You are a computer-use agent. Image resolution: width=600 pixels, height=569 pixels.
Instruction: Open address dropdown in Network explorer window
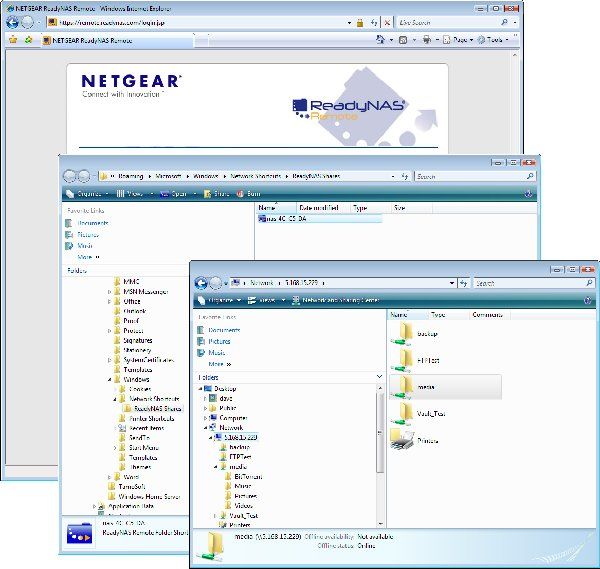452,283
